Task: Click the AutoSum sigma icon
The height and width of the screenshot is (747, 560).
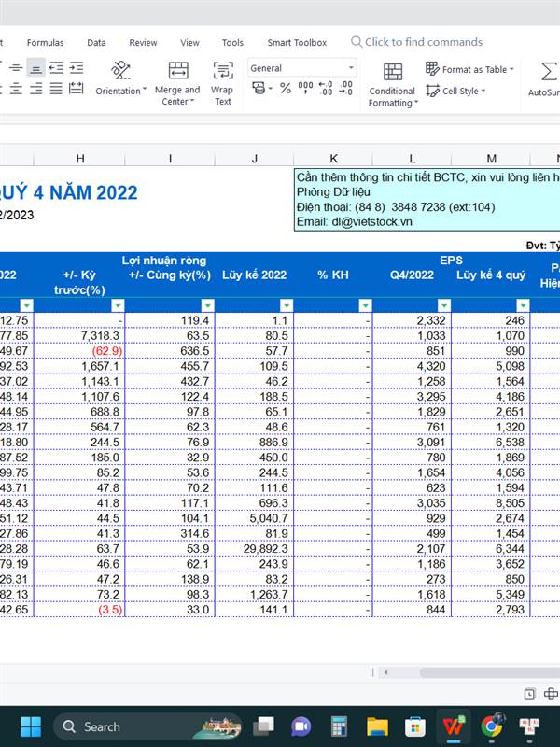Action: coord(549,72)
